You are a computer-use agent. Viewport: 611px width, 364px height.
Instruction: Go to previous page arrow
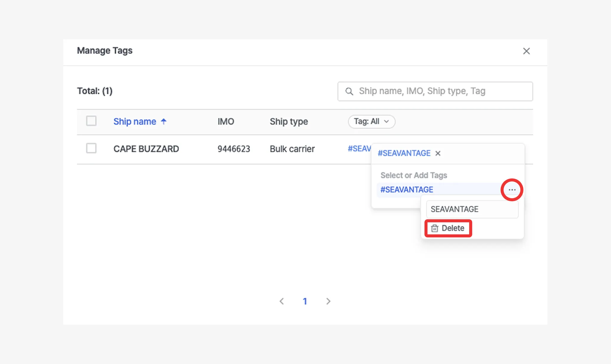[282, 301]
